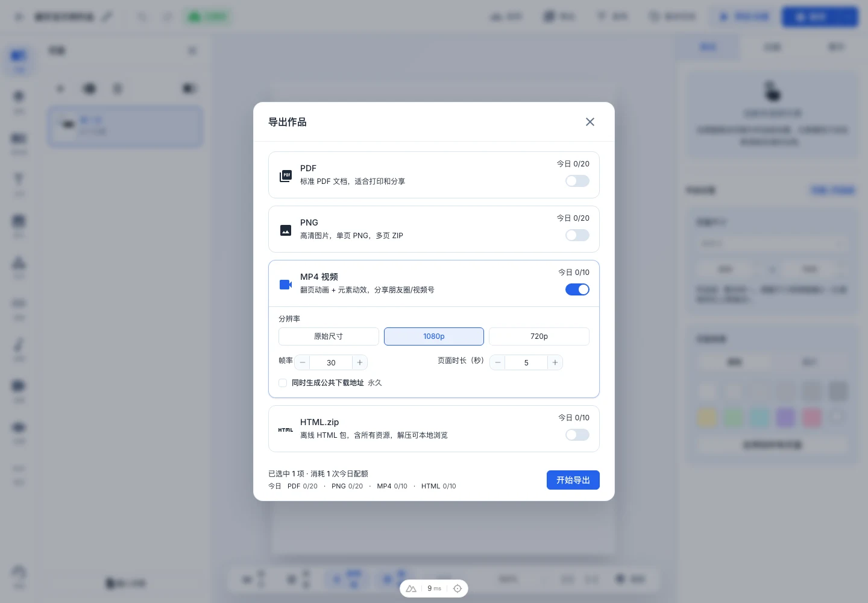
Task: Click the PNG image icon
Action: [x=286, y=230]
